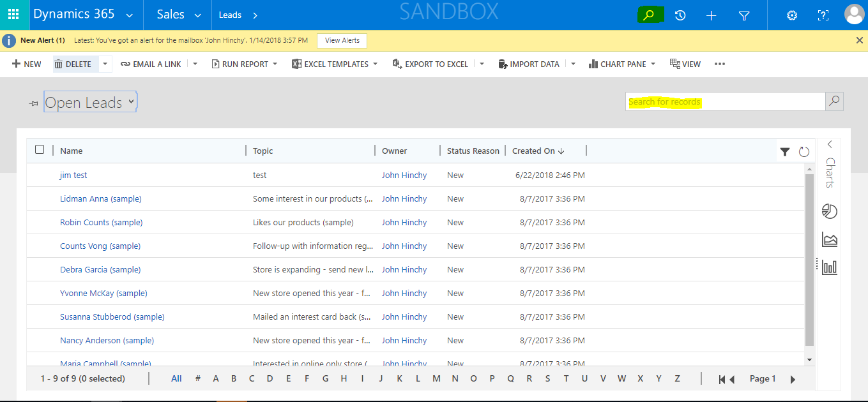Collapse the Charts pane with the chevron
This screenshot has height=402, width=868.
tap(829, 144)
